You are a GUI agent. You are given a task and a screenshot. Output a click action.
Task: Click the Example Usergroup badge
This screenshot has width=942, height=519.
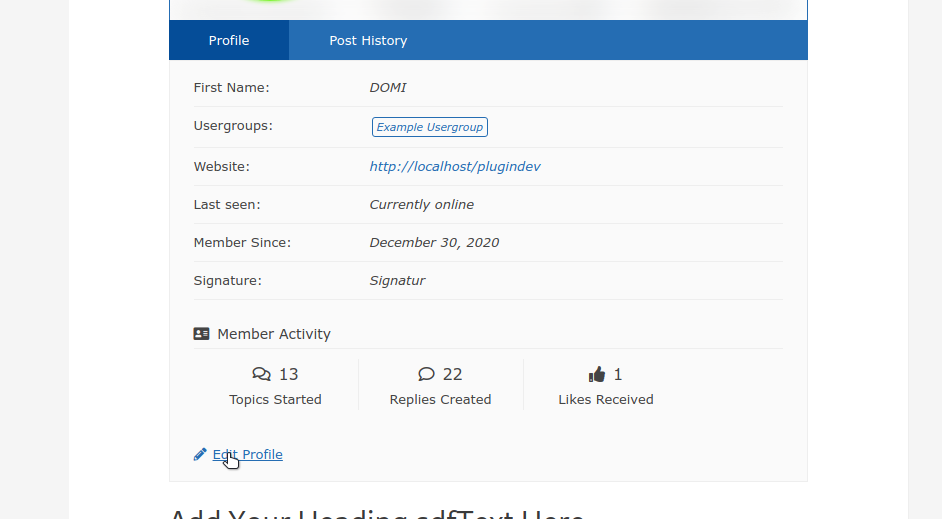pyautogui.click(x=429, y=127)
